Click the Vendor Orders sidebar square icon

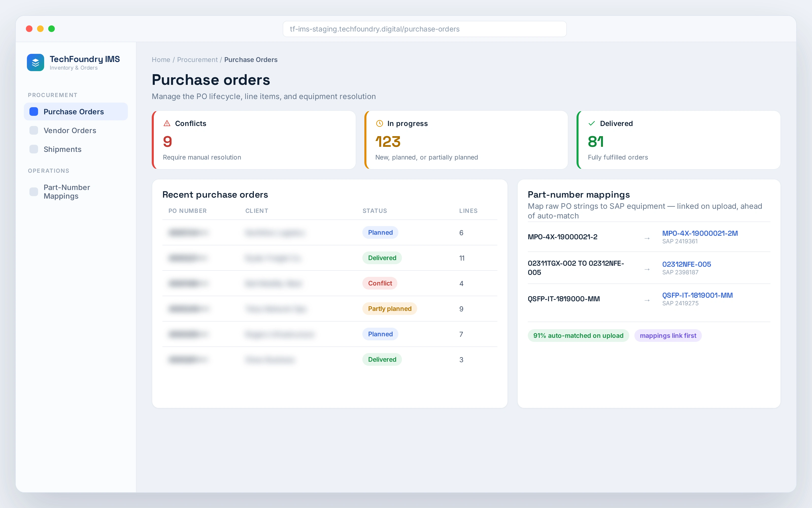pos(33,130)
